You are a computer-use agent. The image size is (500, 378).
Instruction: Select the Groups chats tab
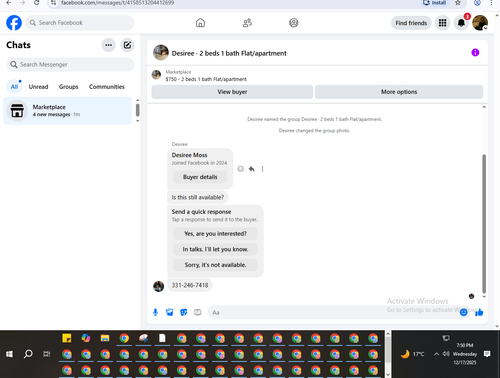(x=68, y=87)
